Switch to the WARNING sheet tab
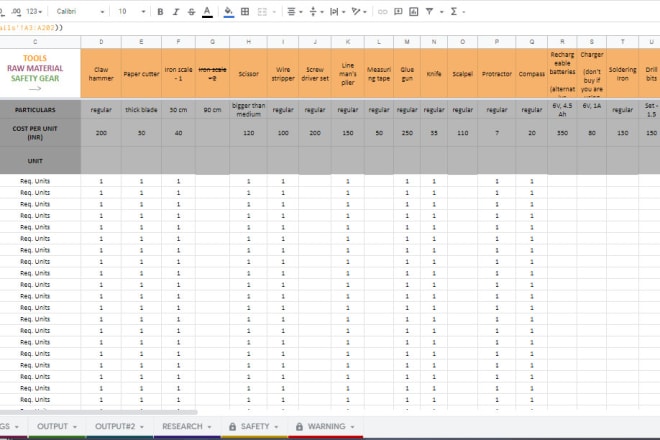 [x=326, y=427]
